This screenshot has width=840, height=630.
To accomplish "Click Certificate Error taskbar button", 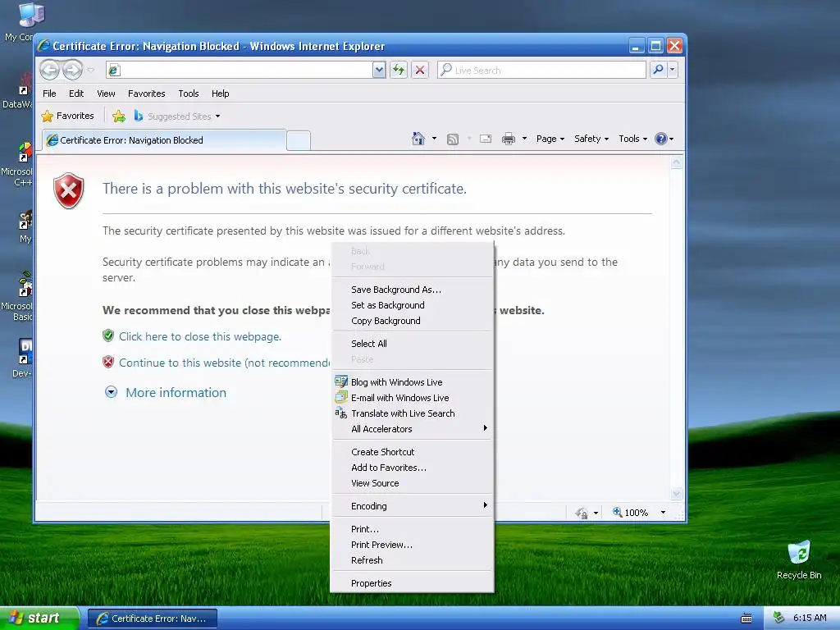I will (152, 619).
